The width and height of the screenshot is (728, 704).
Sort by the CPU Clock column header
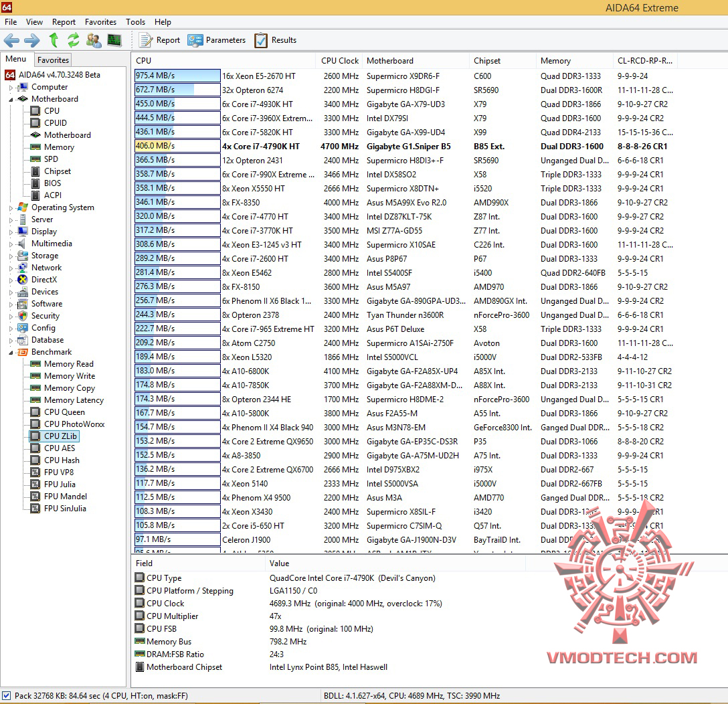coord(339,61)
